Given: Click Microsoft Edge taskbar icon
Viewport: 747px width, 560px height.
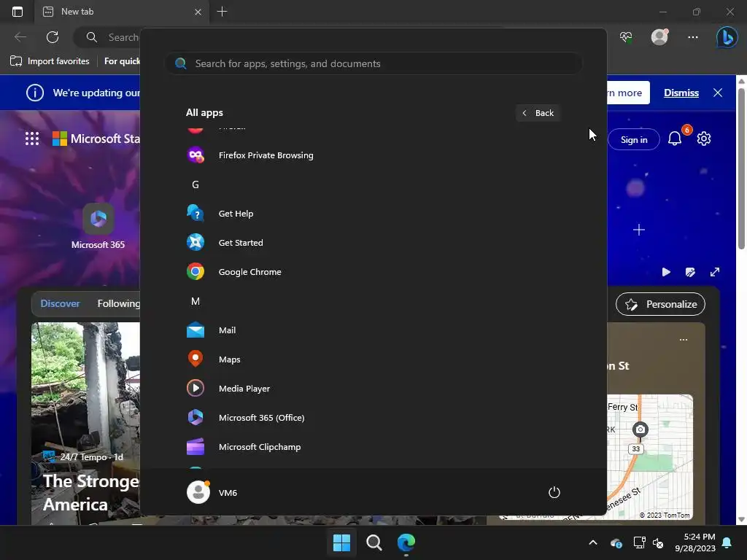Looking at the screenshot, I should tap(406, 542).
